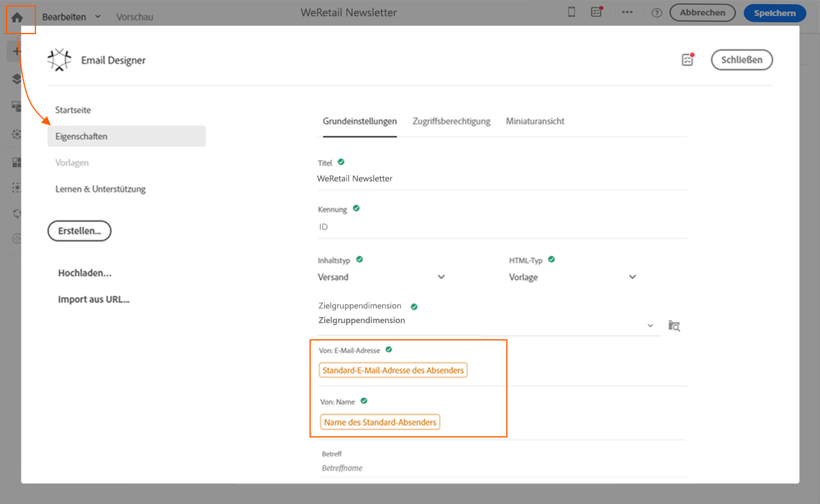Screen dimensions: 820x504
Task: Switch to the Miniaturansicht tab
Action: click(x=535, y=121)
